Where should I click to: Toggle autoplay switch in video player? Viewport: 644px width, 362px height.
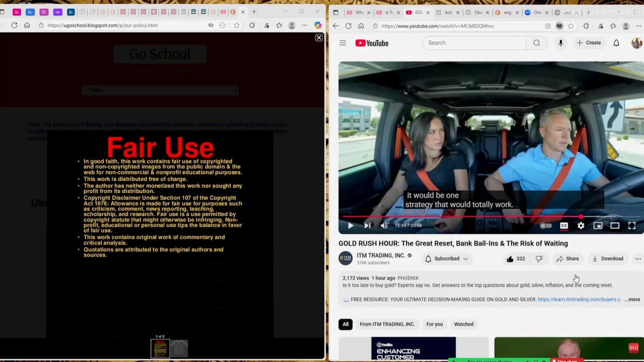546,226
